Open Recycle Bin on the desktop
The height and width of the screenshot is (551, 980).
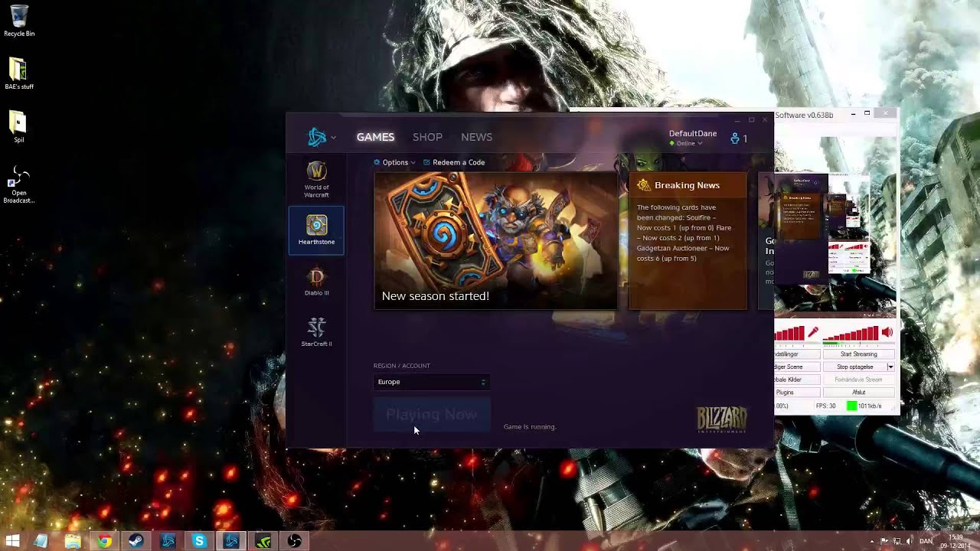point(19,21)
